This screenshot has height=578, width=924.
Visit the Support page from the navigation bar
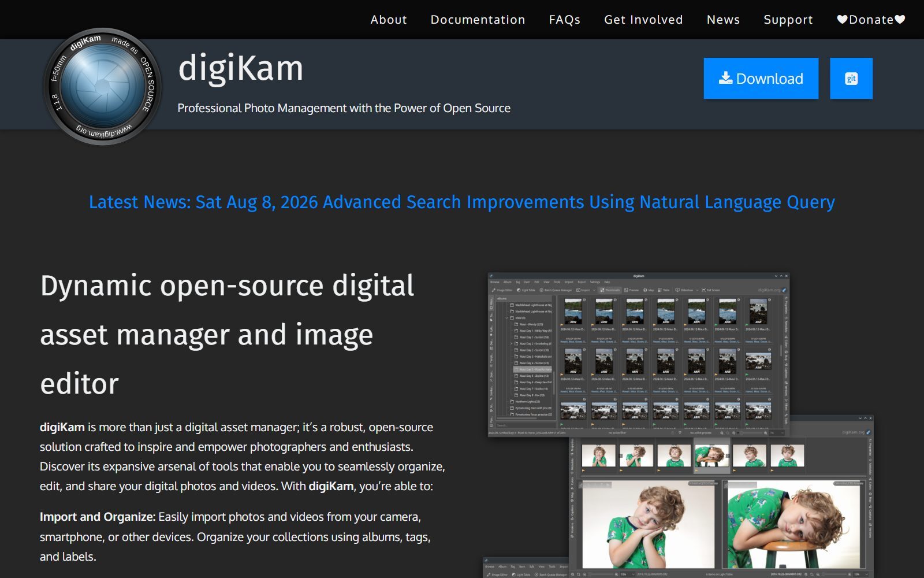788,20
